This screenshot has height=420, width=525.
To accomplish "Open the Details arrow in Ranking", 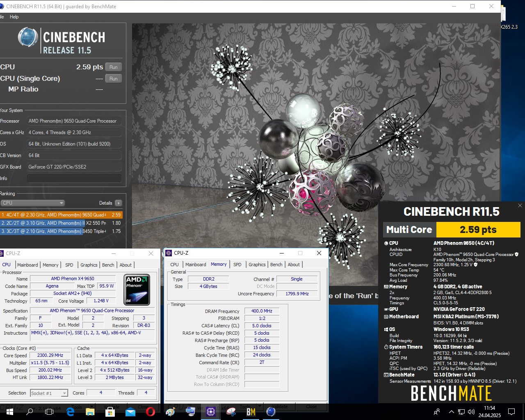I will 119,203.
